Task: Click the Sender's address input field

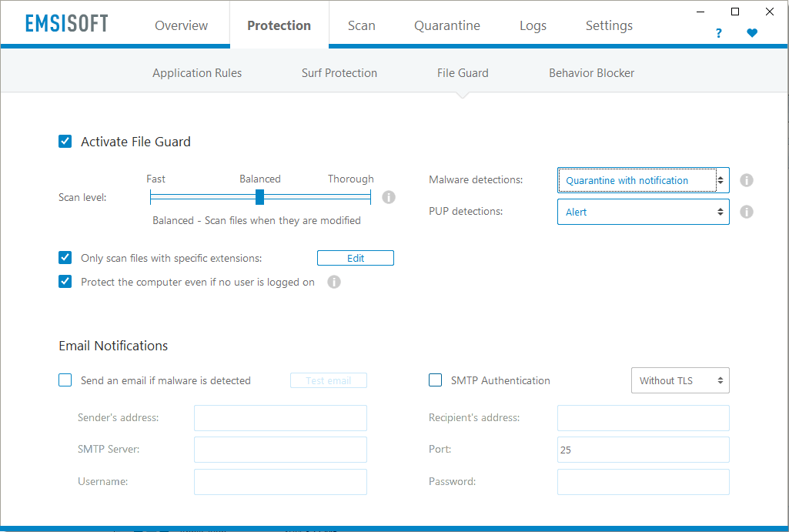Action: [280, 418]
